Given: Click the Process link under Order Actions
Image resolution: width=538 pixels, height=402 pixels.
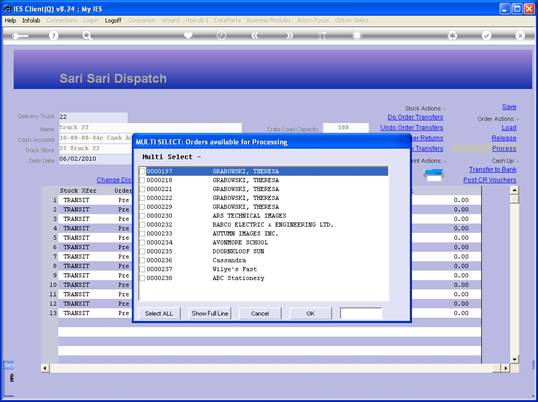Looking at the screenshot, I should click(504, 149).
